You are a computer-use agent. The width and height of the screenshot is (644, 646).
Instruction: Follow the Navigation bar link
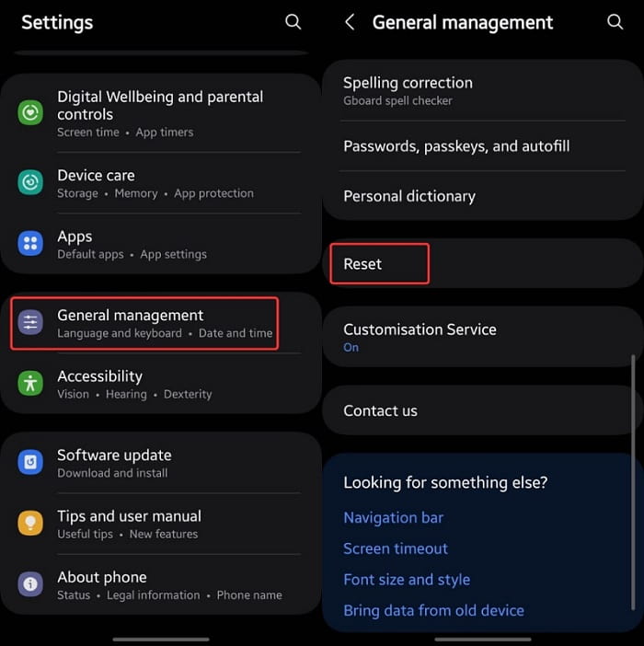pos(393,517)
